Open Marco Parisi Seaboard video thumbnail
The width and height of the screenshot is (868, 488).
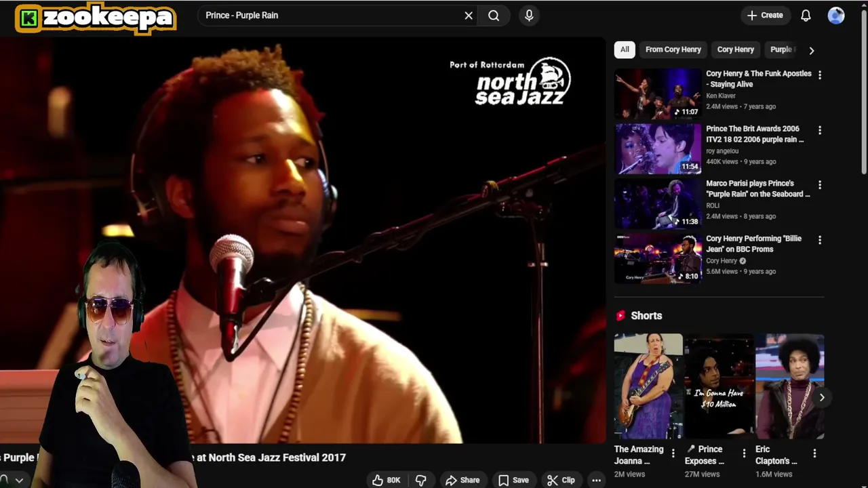coord(658,203)
